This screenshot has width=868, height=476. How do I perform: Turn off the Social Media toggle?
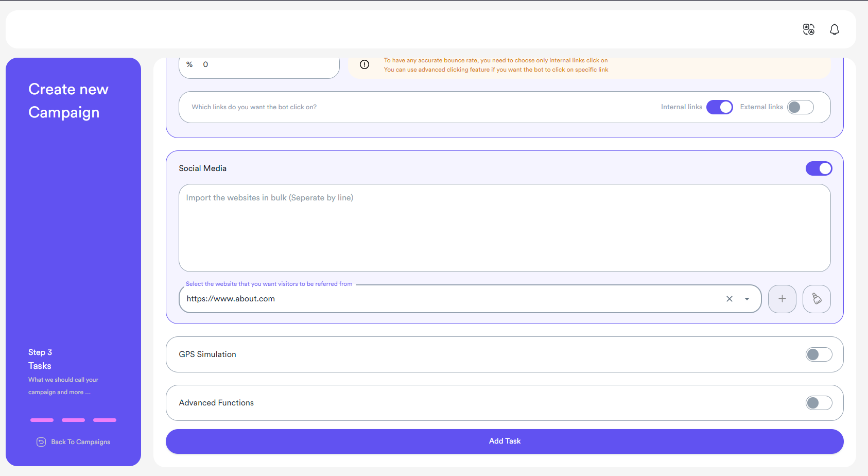click(x=819, y=168)
